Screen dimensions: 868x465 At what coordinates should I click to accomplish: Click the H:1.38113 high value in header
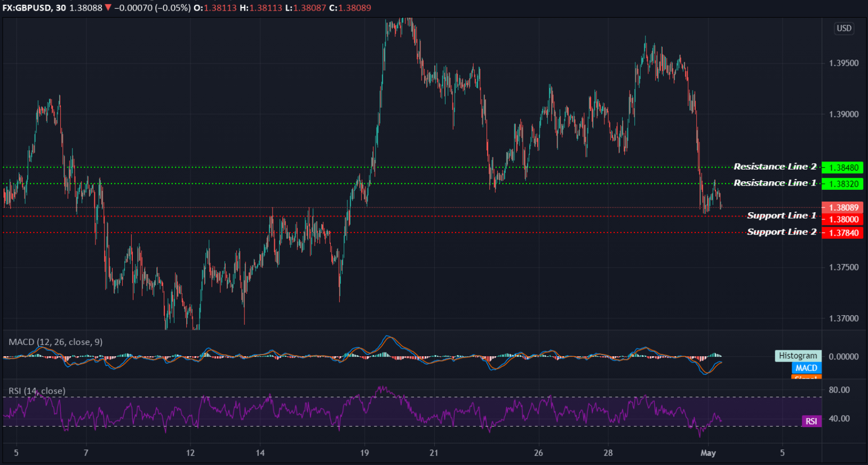[260, 7]
